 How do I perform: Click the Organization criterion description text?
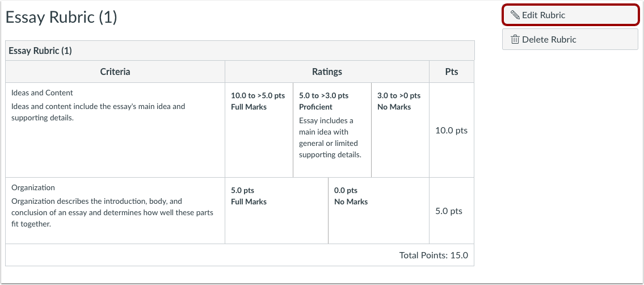[x=112, y=213]
